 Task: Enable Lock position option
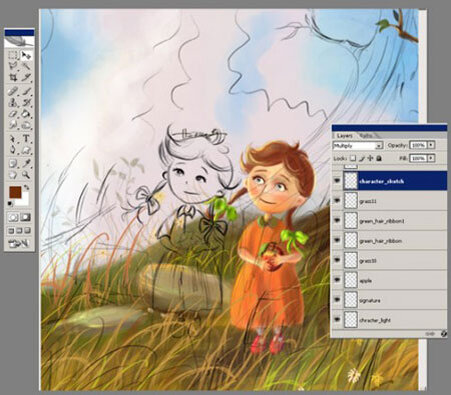coord(371,158)
